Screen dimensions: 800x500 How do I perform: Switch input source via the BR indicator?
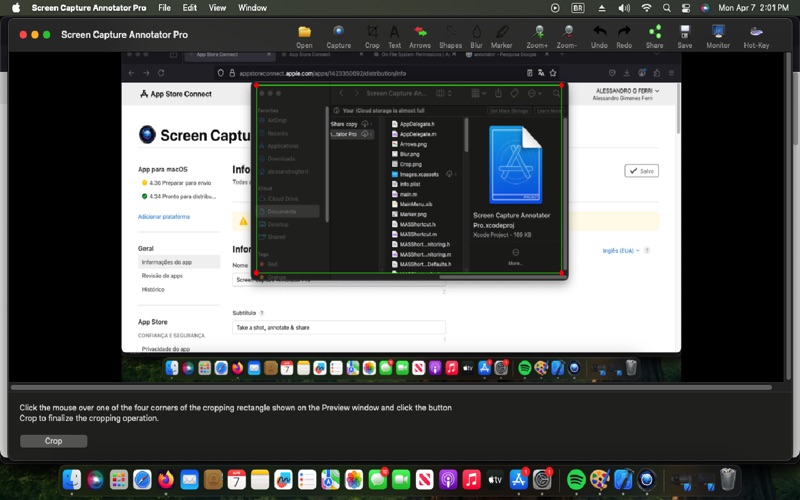point(578,8)
